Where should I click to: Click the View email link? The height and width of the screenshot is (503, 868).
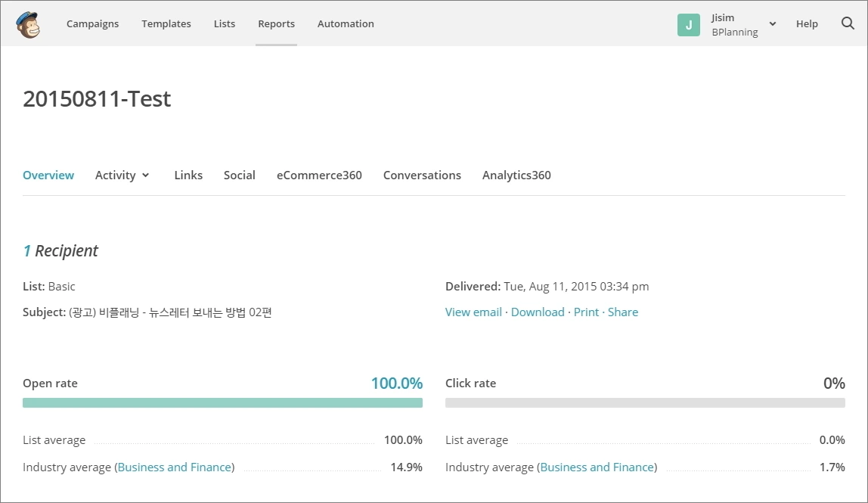(x=473, y=312)
